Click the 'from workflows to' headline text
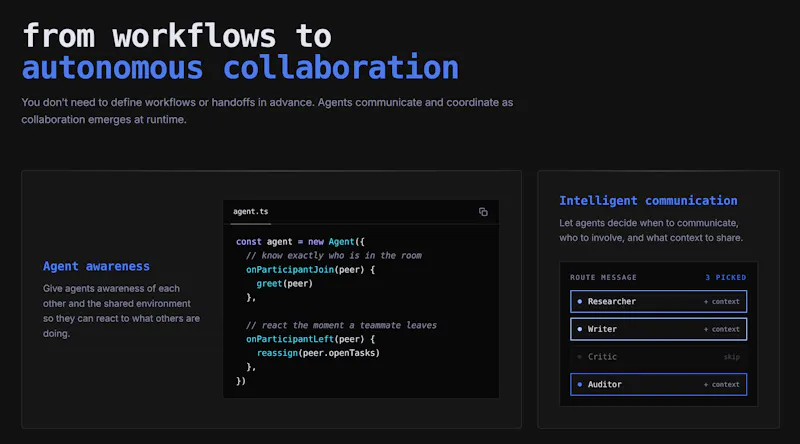Viewport: 800px width, 444px height. click(177, 36)
